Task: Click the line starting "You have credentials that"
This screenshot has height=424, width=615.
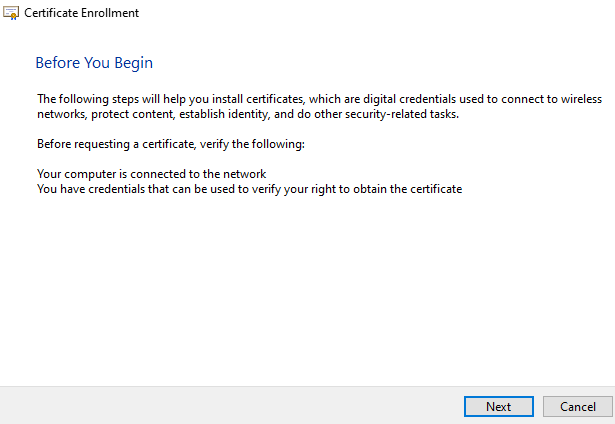Action: (249, 189)
